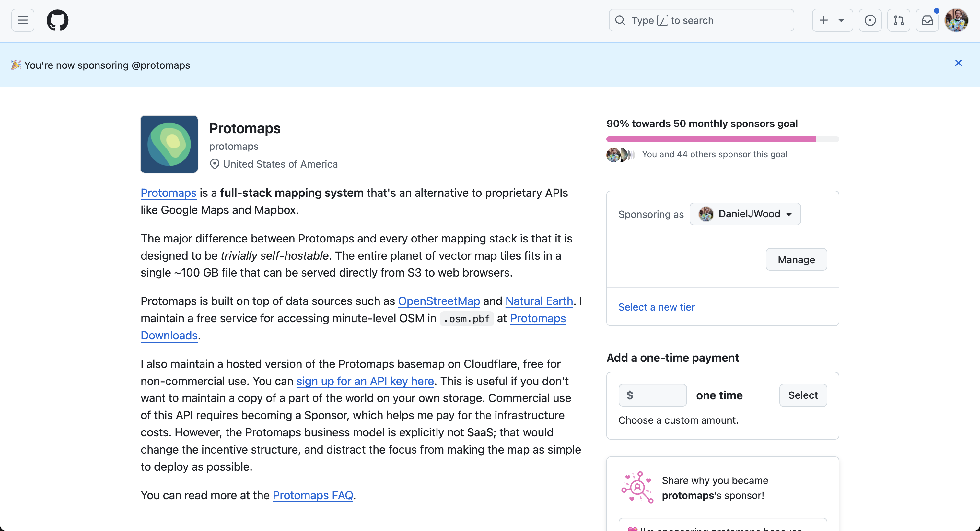Click the search magnifier icon
The height and width of the screenshot is (531, 980).
pos(620,20)
